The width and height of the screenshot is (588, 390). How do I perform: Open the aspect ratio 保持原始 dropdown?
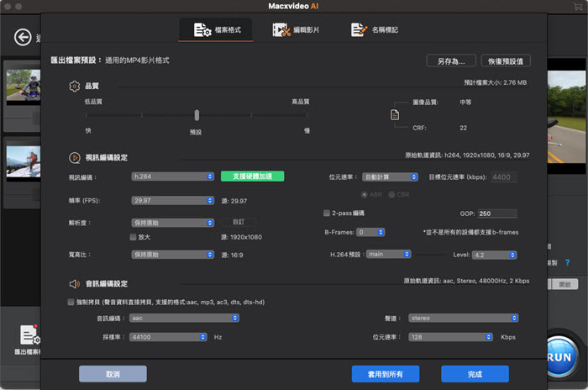[172, 255]
